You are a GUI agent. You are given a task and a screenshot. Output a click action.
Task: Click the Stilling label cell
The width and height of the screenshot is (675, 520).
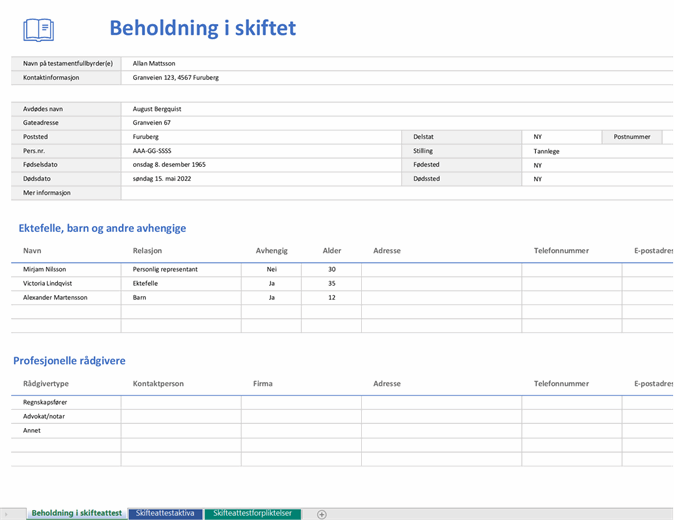(461, 151)
